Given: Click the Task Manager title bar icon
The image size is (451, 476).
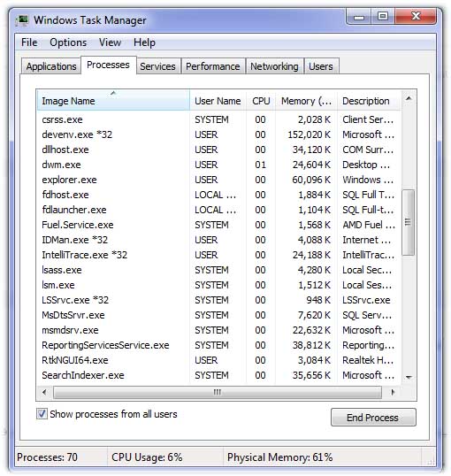Looking at the screenshot, I should 23,20.
